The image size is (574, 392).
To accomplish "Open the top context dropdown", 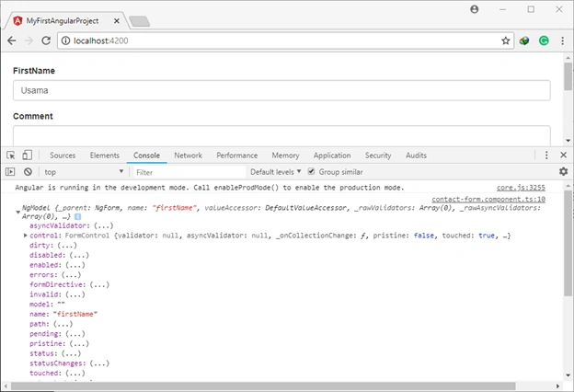I will point(83,172).
